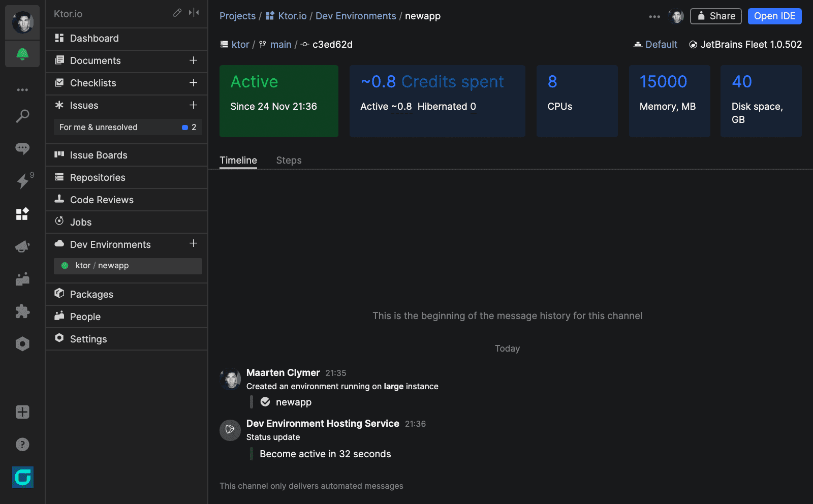
Task: Add a new checklist with the plus icon
Action: pos(194,83)
